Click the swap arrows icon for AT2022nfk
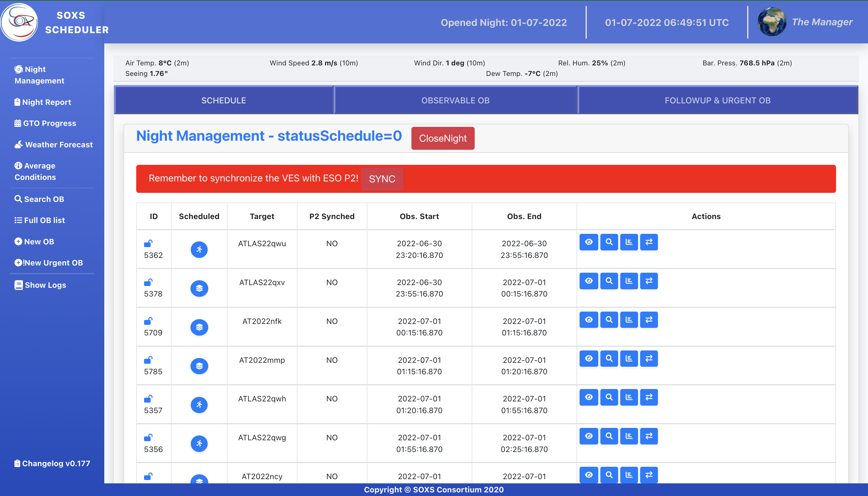The height and width of the screenshot is (496, 868). pos(649,319)
